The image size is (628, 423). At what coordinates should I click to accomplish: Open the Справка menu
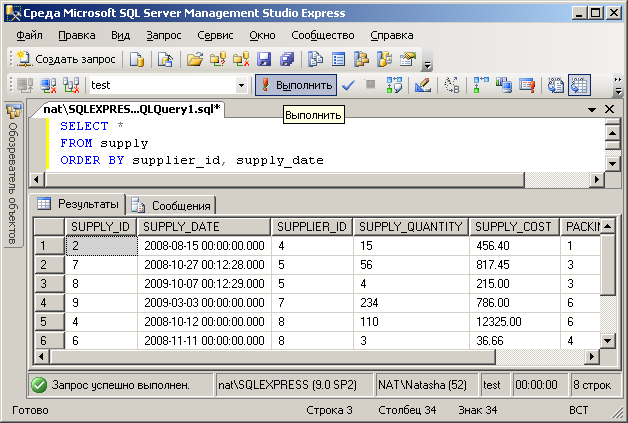392,35
